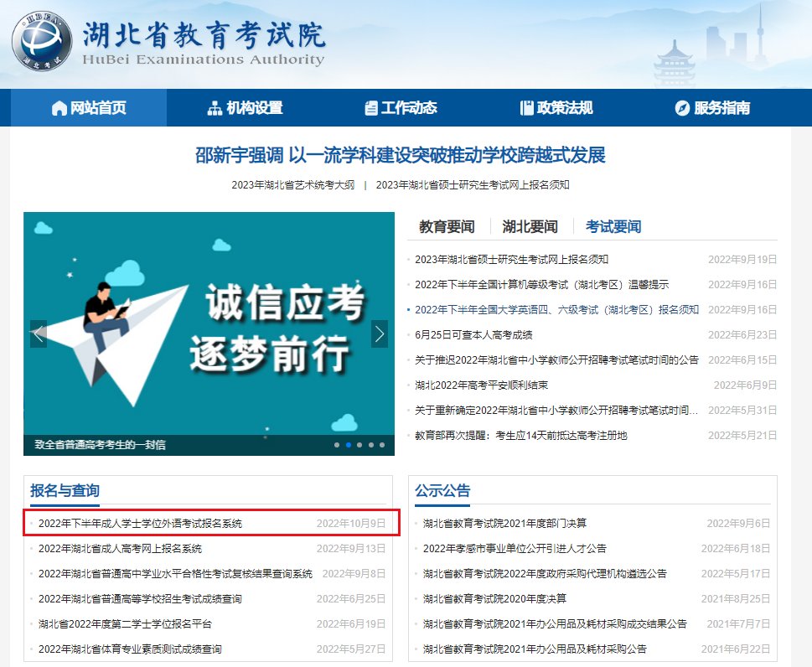Open 2023年湖北省艺术统考大纲 link
Viewport: 812px width, 667px height.
[x=293, y=185]
